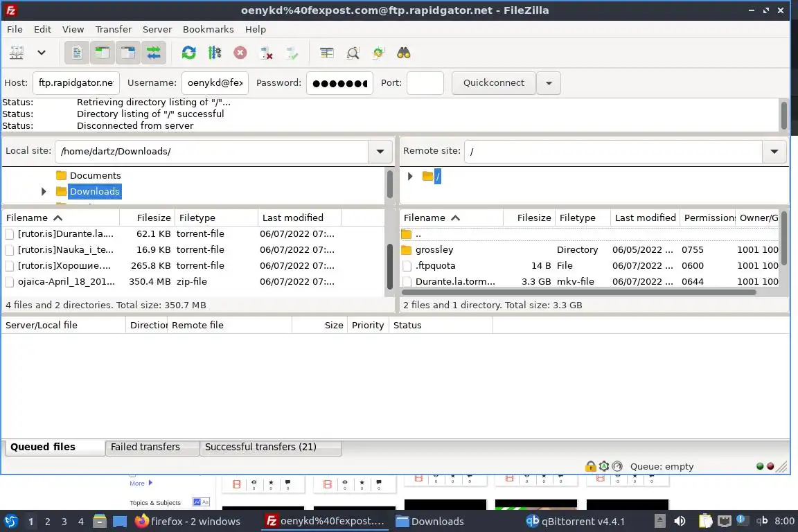Toggle the local directory tree display
Screen dimensions: 798x532
tap(103, 53)
